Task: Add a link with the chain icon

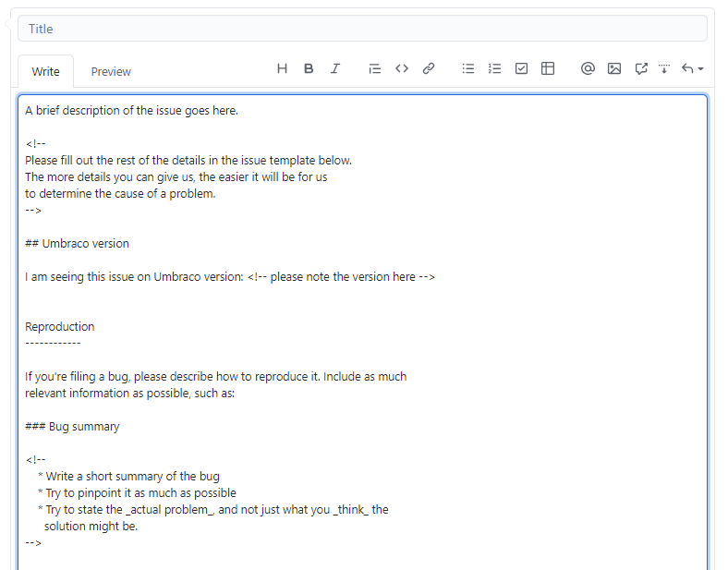Action: point(429,68)
